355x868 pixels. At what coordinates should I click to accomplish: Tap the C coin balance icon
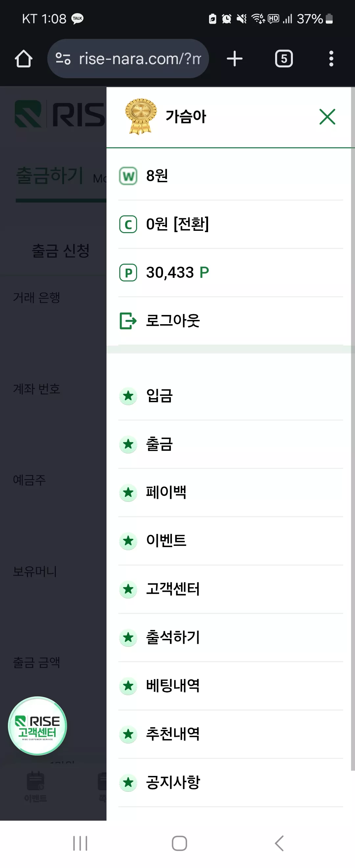coord(128,224)
